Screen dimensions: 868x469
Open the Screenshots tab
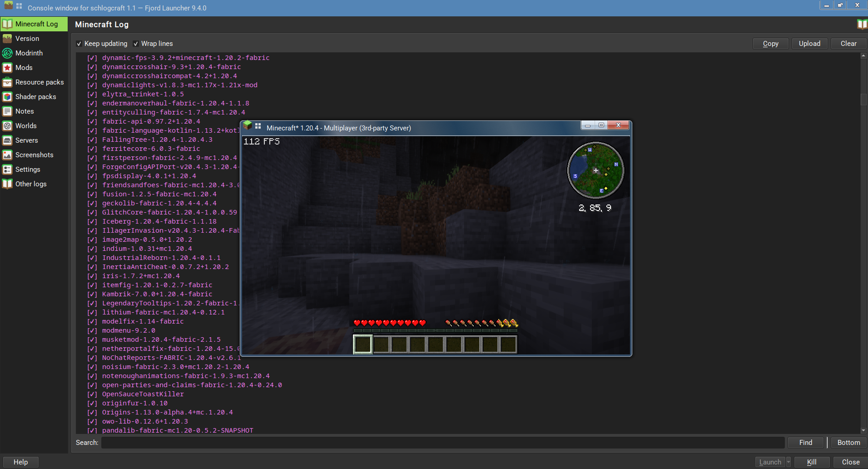pyautogui.click(x=34, y=155)
